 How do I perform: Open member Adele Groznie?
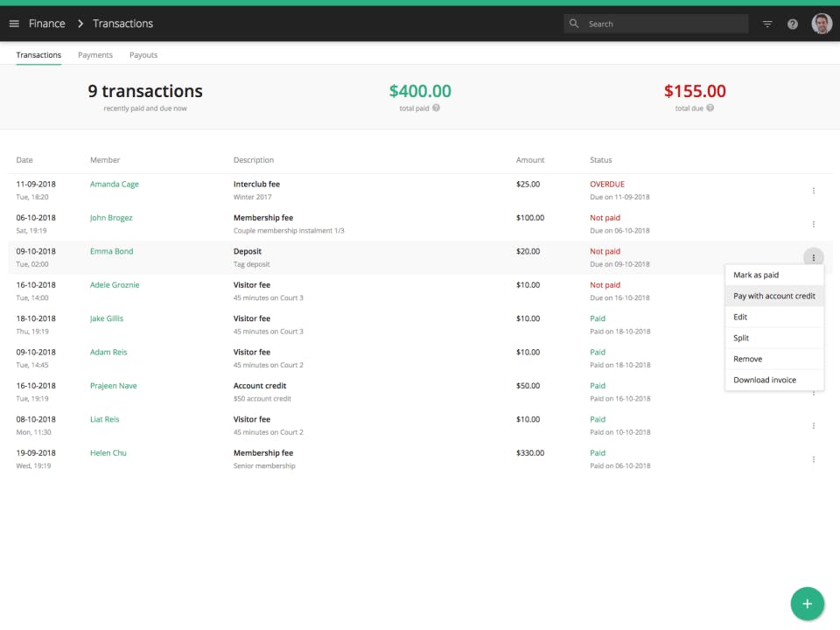click(x=115, y=285)
